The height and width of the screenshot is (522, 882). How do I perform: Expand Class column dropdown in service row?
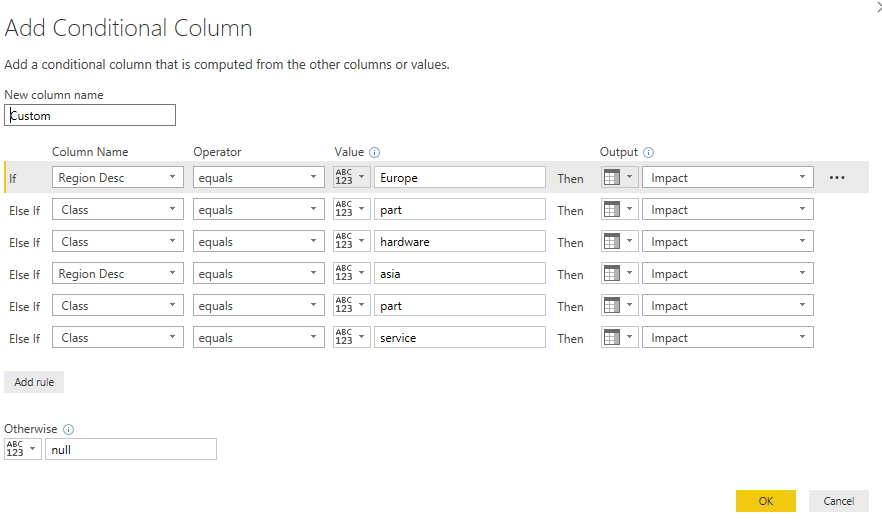coord(118,338)
